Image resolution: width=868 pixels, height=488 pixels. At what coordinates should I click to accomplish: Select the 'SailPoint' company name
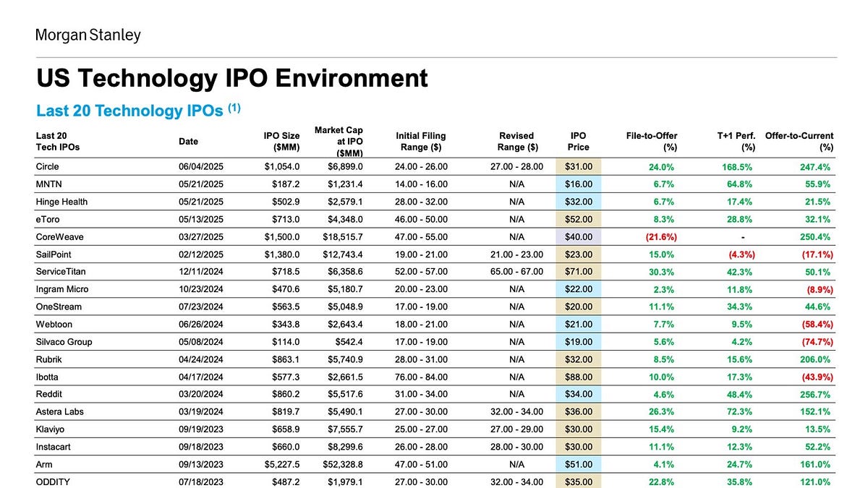click(54, 254)
